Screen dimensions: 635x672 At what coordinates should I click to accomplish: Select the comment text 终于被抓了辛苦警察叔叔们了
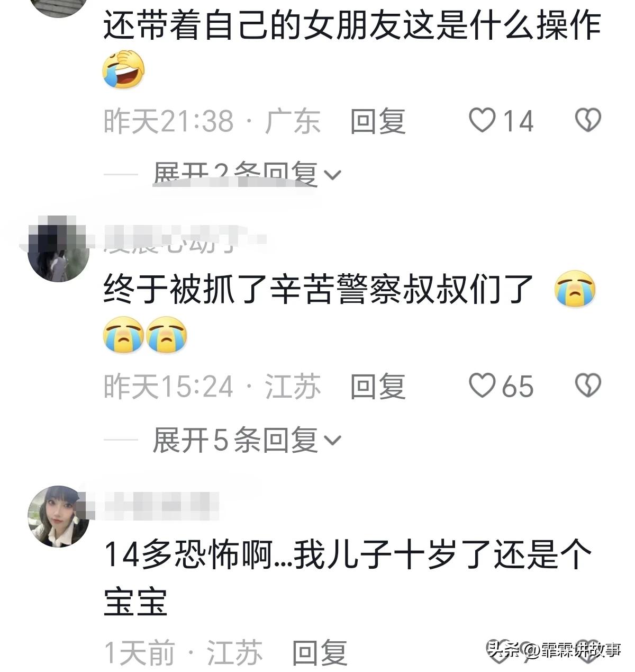318,289
